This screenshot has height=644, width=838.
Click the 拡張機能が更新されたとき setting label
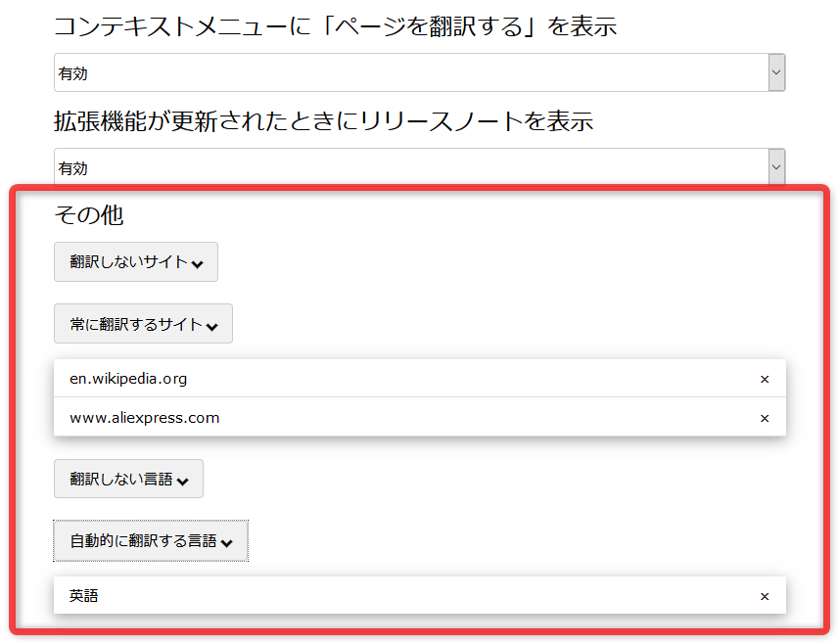(x=323, y=121)
